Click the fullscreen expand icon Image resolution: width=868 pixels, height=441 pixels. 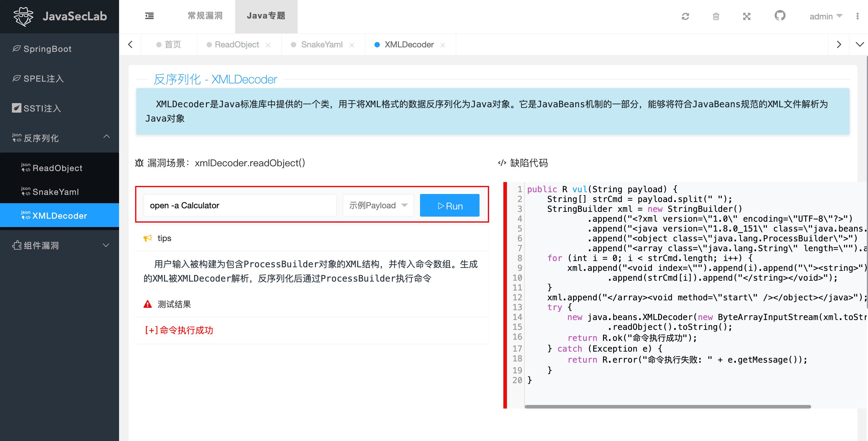[747, 16]
